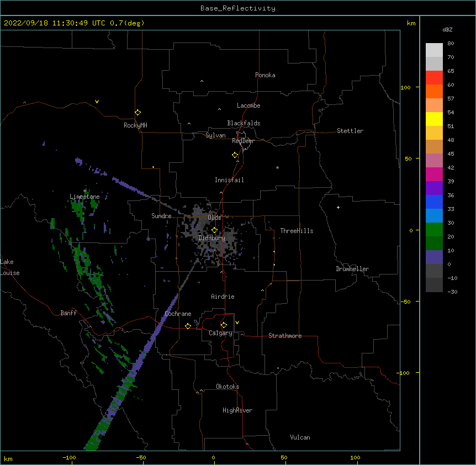Click the Airdrie label

pos(223,297)
